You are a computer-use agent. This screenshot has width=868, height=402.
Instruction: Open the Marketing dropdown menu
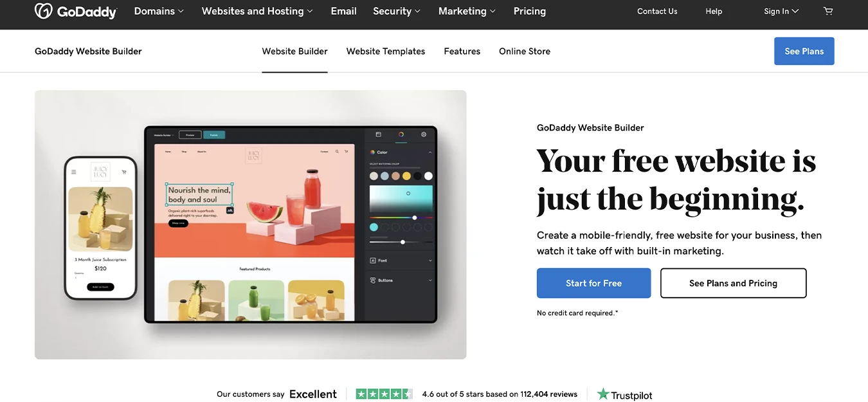coord(467,11)
